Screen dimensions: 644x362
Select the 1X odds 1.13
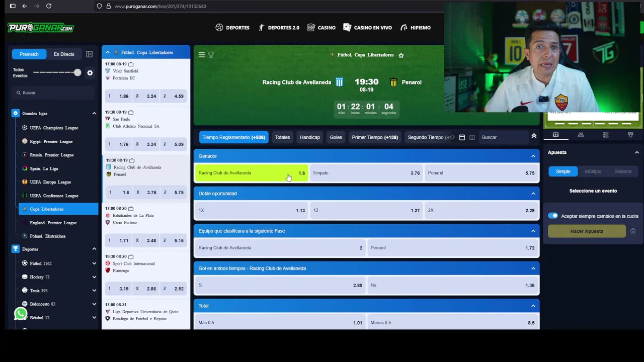(x=252, y=210)
